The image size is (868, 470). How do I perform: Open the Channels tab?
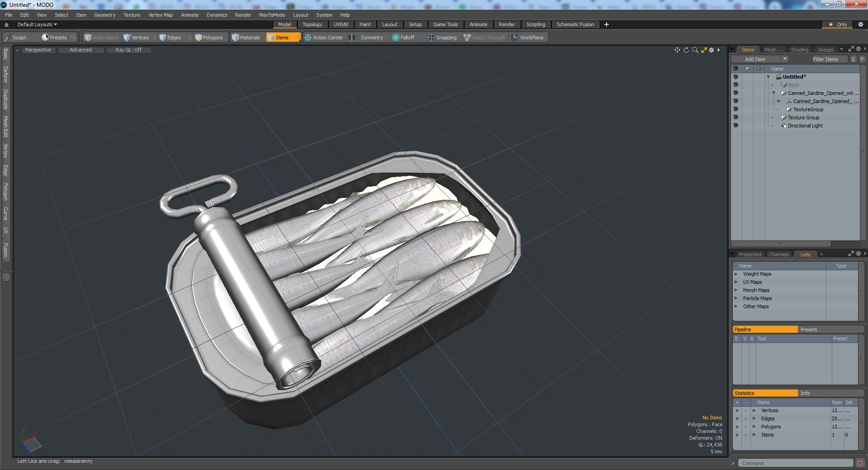click(778, 254)
